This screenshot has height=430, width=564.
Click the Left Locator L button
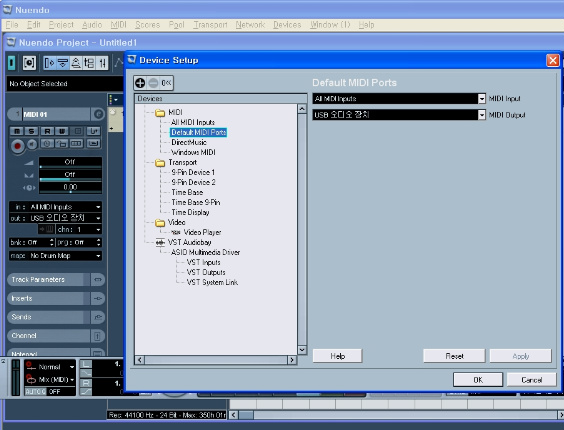point(86,365)
